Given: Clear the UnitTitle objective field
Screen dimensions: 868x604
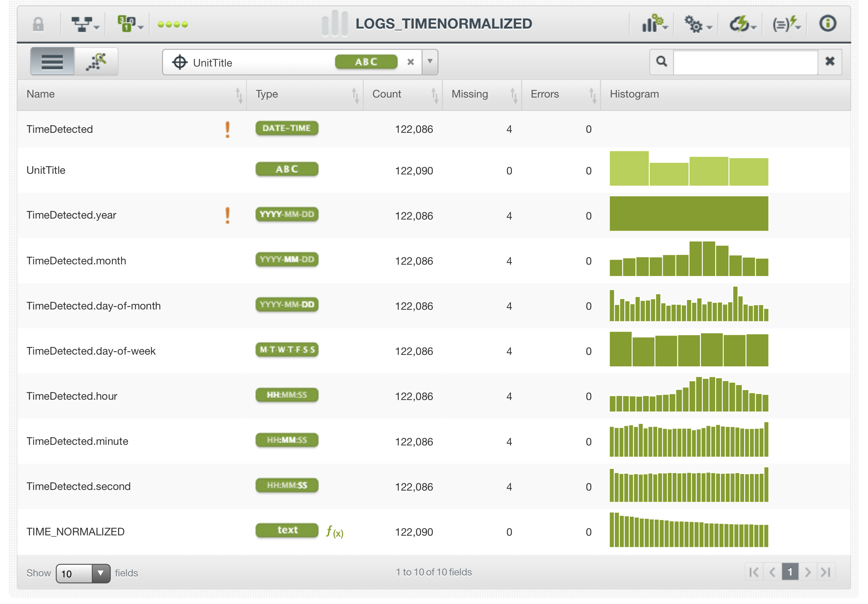Looking at the screenshot, I should (410, 62).
